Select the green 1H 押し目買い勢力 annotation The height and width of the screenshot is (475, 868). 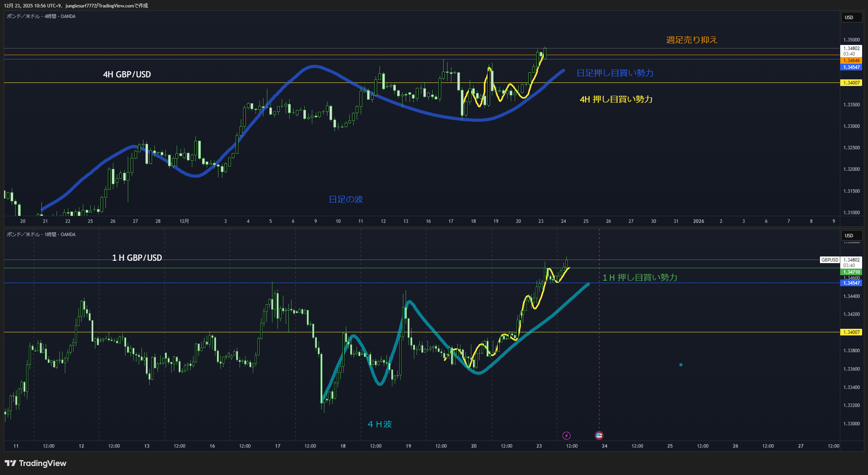(640, 278)
